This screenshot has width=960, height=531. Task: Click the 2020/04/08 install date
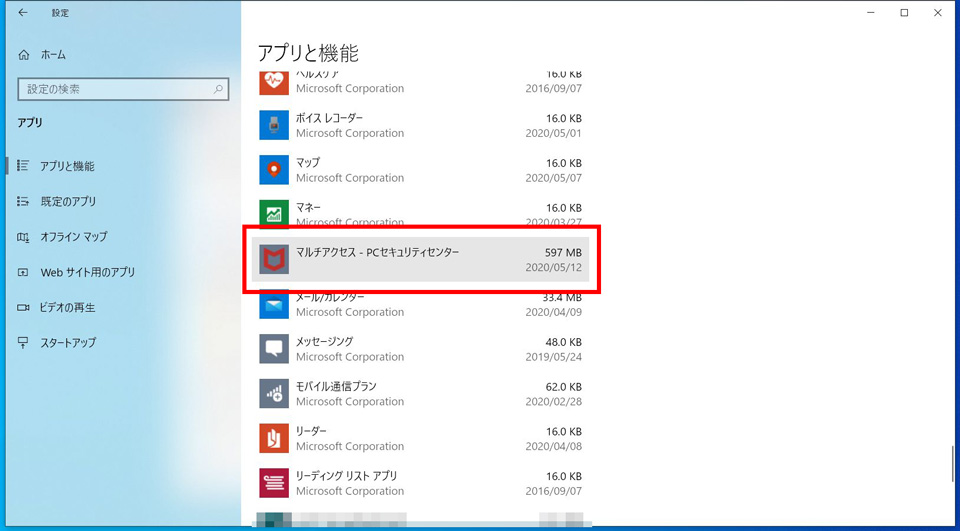point(553,446)
